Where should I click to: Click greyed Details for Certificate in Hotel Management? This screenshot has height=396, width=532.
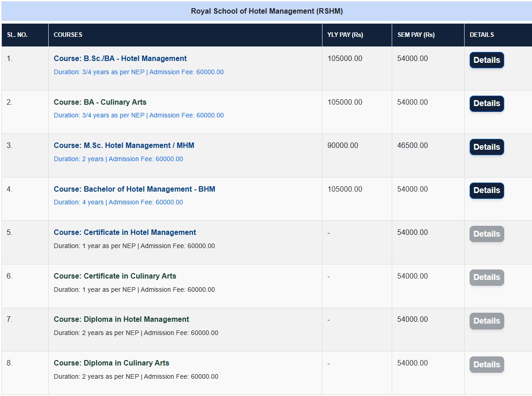pyautogui.click(x=486, y=234)
